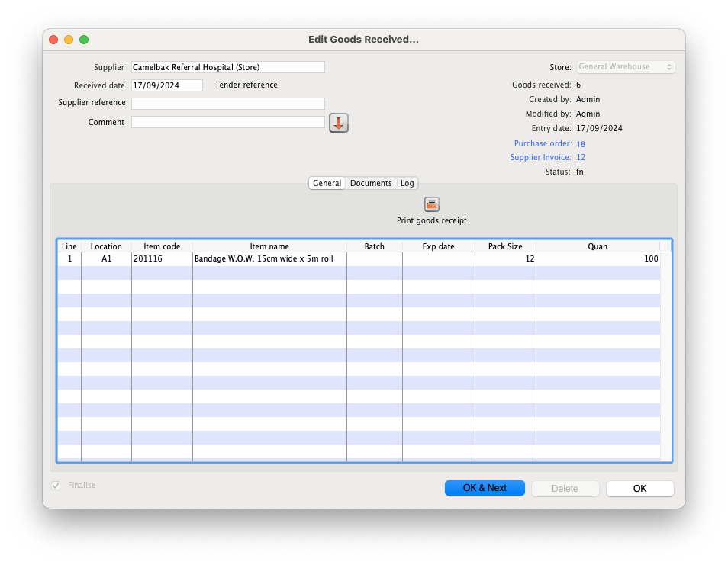Click the Print goods receipt icon
This screenshot has height=565, width=728.
[x=431, y=204]
